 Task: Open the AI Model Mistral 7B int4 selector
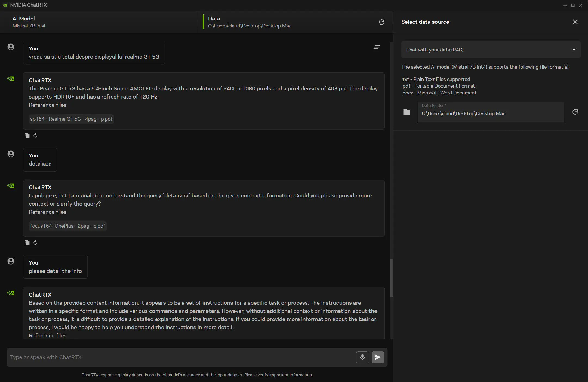(x=98, y=22)
